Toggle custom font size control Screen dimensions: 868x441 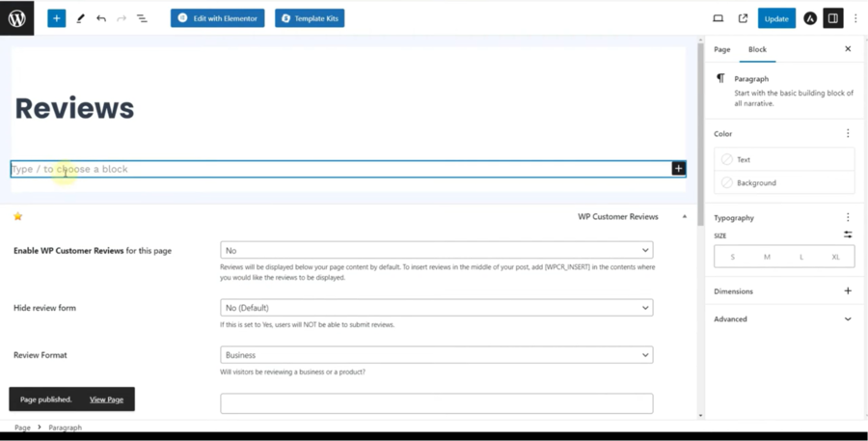[848, 234]
